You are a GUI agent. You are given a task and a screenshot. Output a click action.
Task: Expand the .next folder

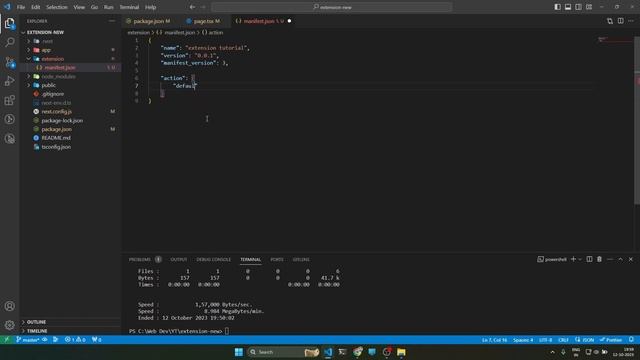47,41
